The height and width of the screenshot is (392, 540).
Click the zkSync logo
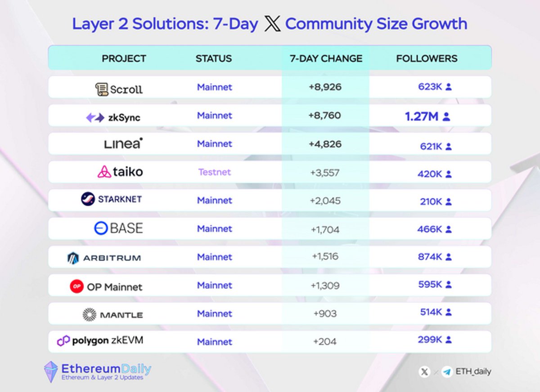click(113, 118)
